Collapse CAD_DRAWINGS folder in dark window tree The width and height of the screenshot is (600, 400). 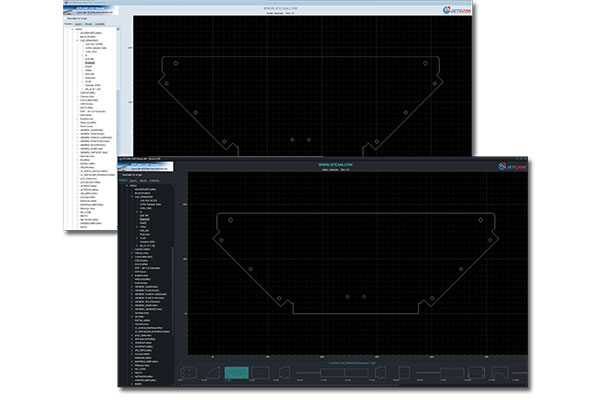pyautogui.click(x=132, y=197)
